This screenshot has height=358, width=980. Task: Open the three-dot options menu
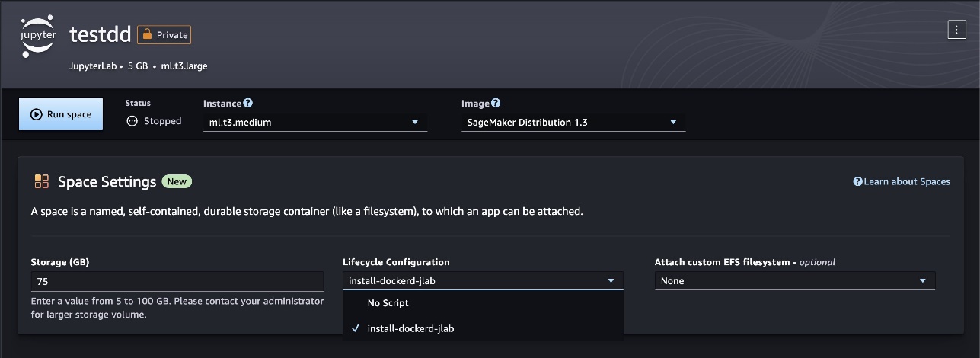956,30
